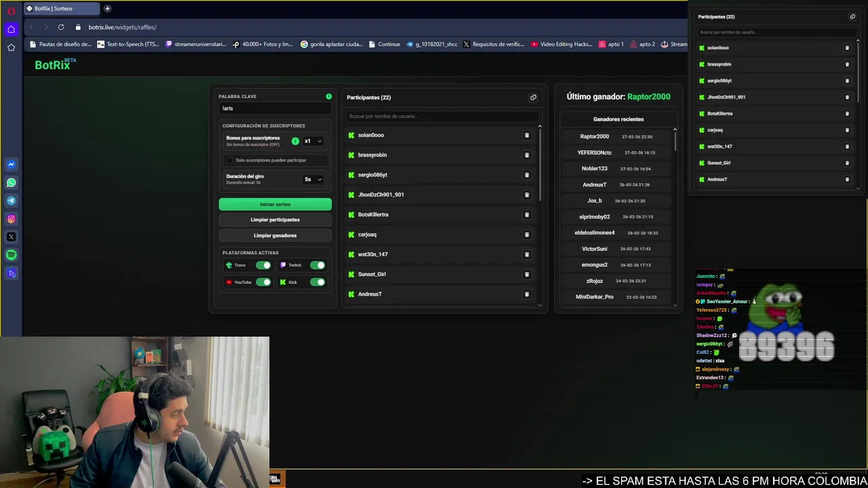Screen dimensions: 868x488
Task: Remove Sunset_Girl from main participants
Action: click(x=527, y=274)
